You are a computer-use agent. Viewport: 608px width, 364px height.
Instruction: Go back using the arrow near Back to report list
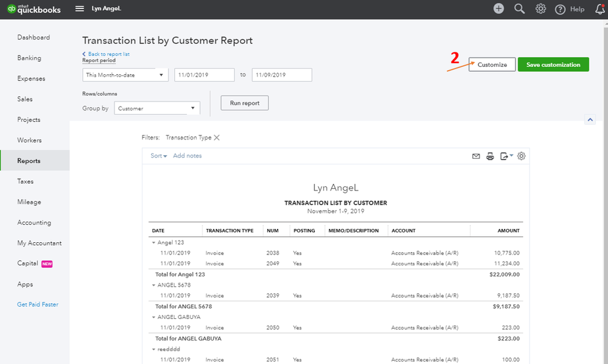[84, 54]
